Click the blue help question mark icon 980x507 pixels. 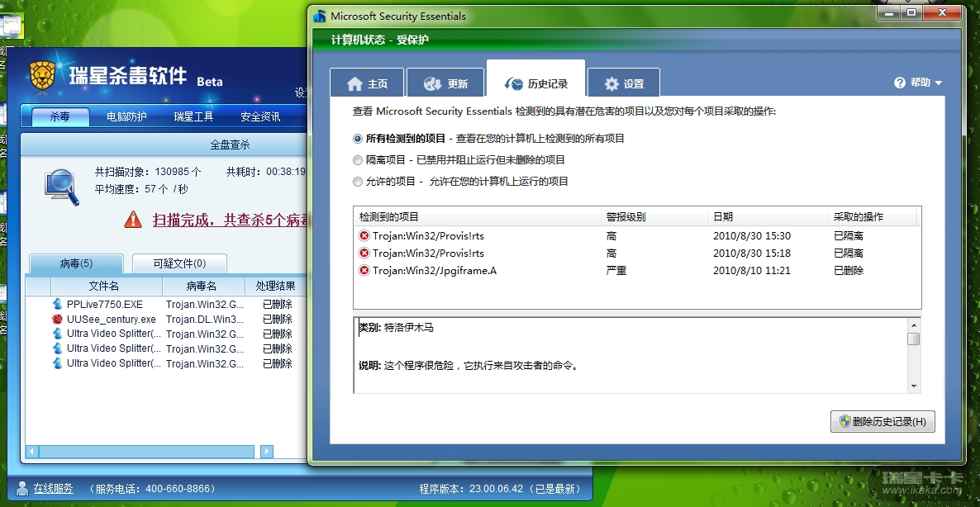point(900,83)
